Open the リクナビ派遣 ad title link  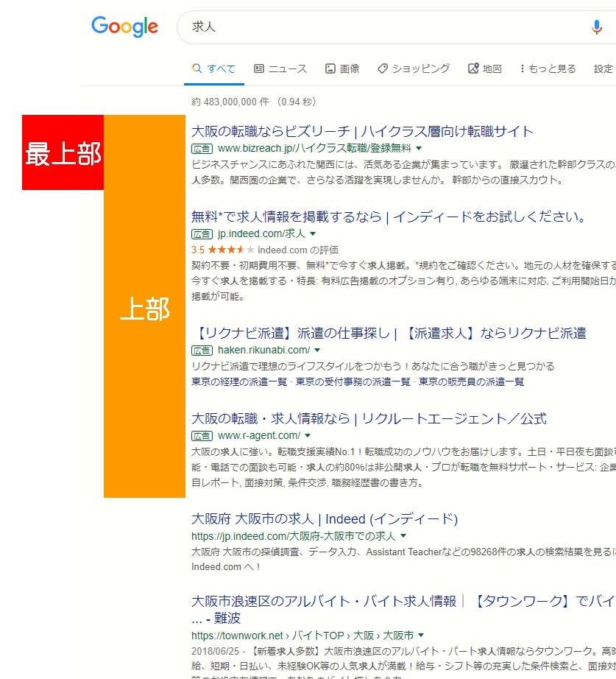pyautogui.click(x=389, y=333)
